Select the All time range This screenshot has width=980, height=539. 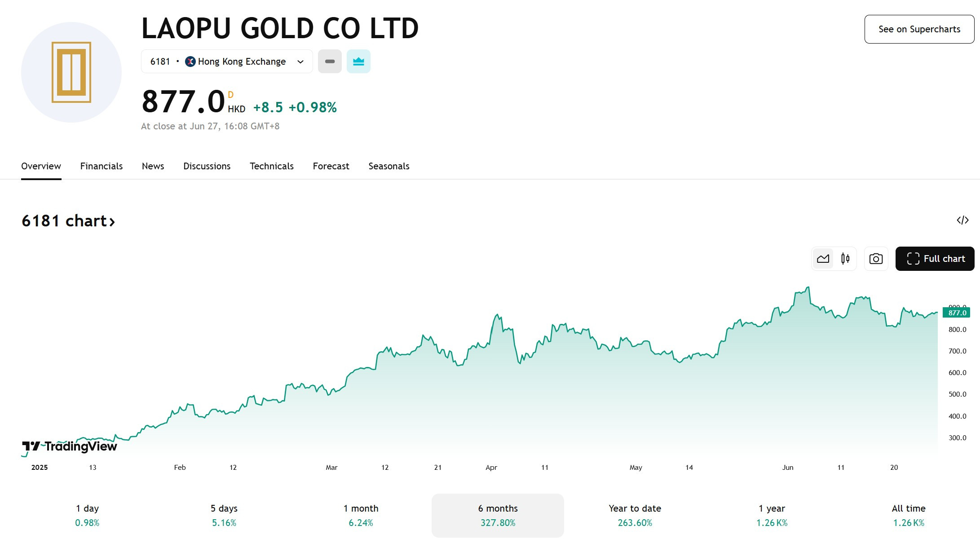tap(909, 516)
